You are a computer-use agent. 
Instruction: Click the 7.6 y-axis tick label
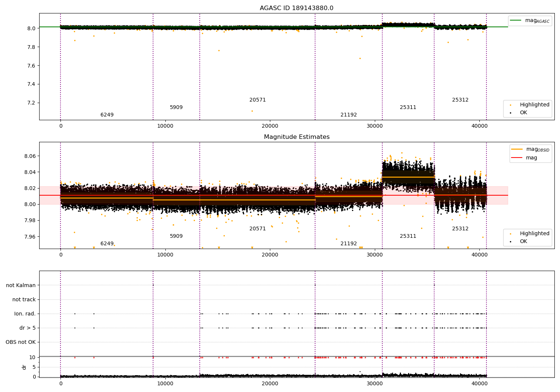click(x=31, y=66)
